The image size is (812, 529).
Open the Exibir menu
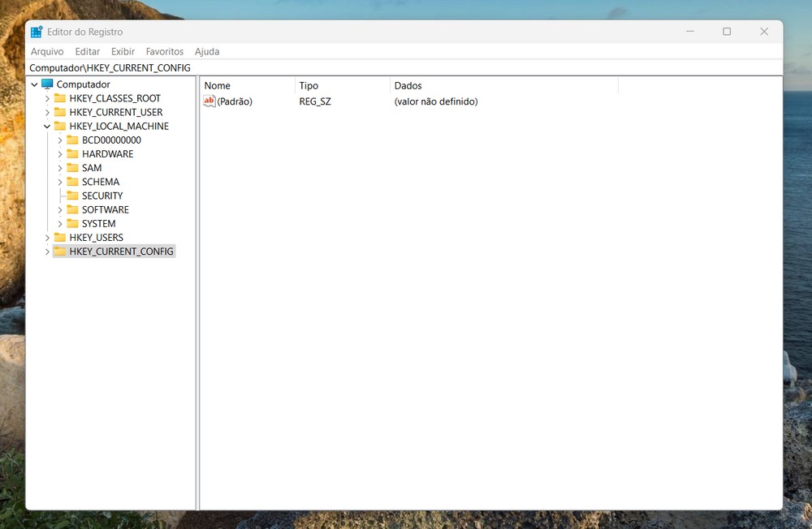123,51
